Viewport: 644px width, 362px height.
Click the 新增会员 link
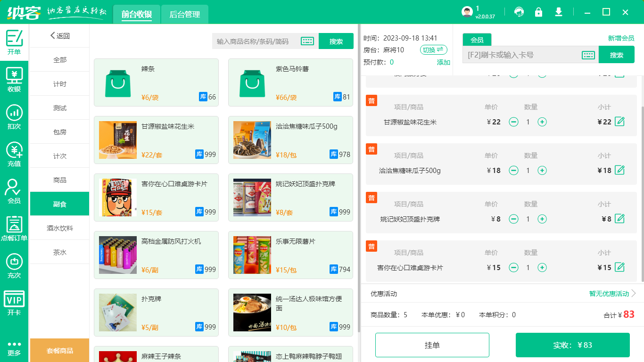tap(621, 38)
